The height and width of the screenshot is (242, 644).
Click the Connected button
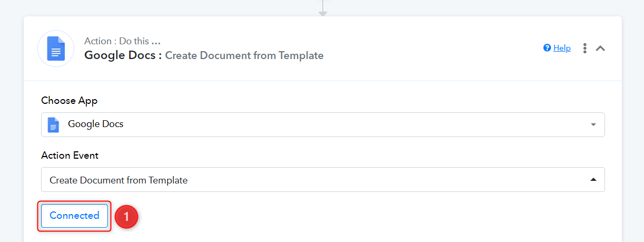coord(74,216)
